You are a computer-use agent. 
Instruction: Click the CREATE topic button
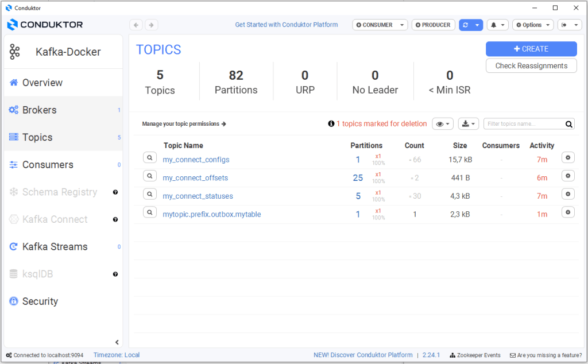pyautogui.click(x=531, y=49)
